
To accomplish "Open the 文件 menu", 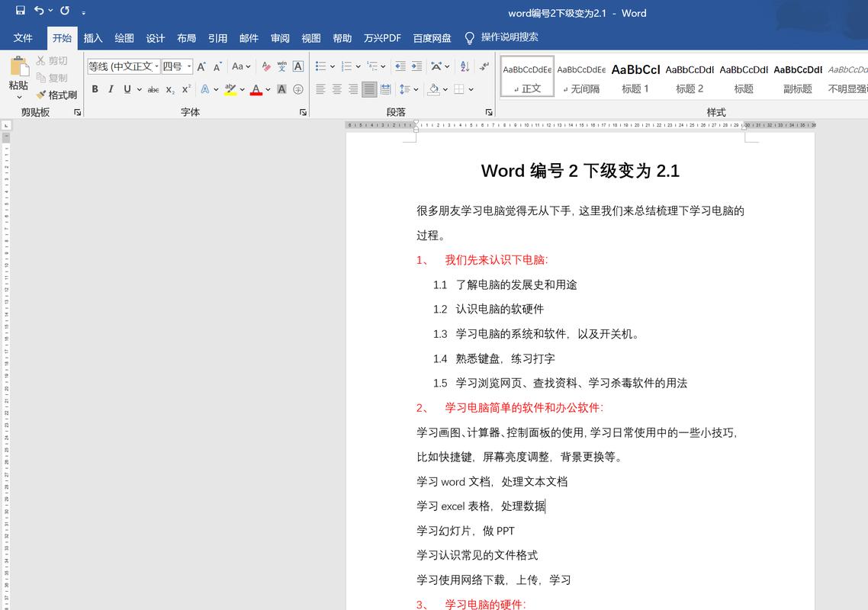I will click(23, 37).
